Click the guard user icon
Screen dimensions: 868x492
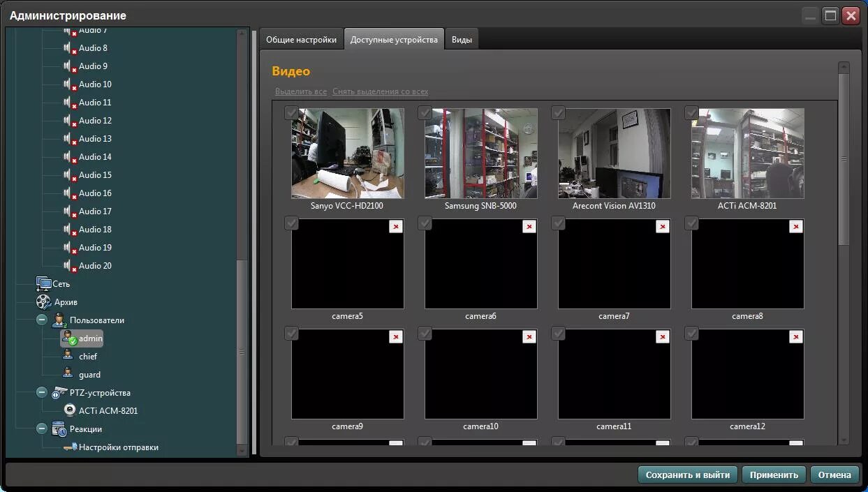point(68,374)
